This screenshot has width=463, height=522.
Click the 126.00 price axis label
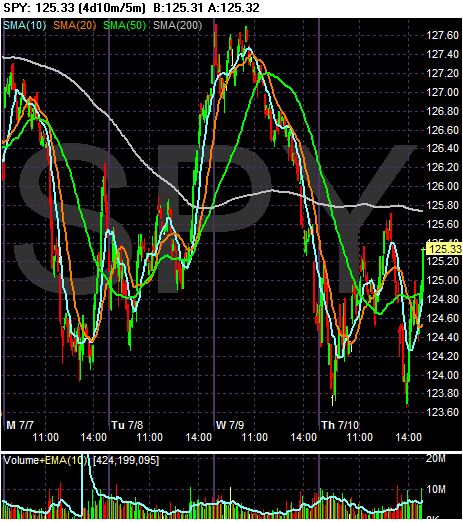click(443, 186)
